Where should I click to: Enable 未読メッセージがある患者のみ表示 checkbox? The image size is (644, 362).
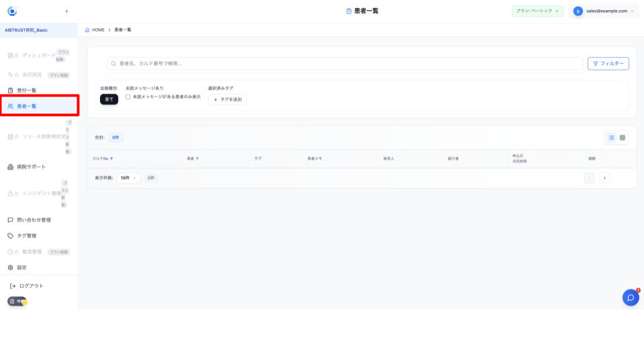[x=128, y=97]
